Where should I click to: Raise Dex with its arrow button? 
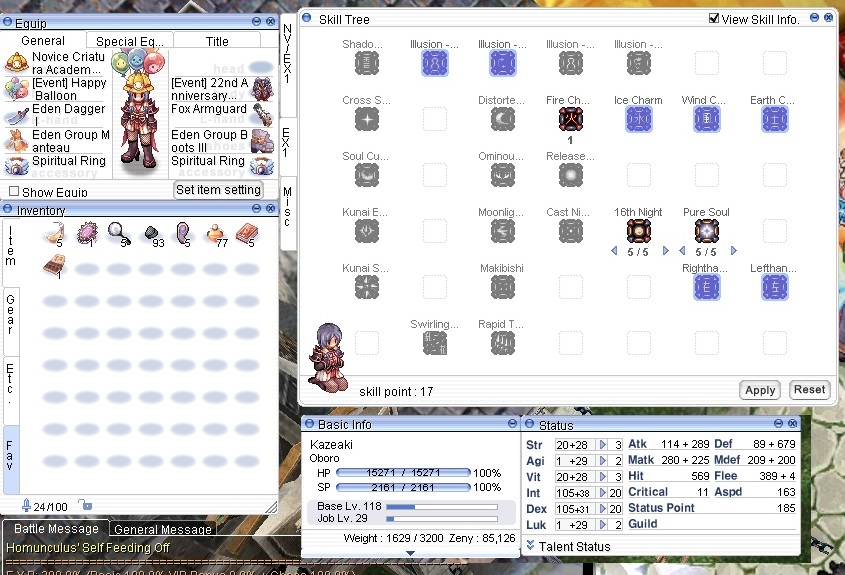603,509
